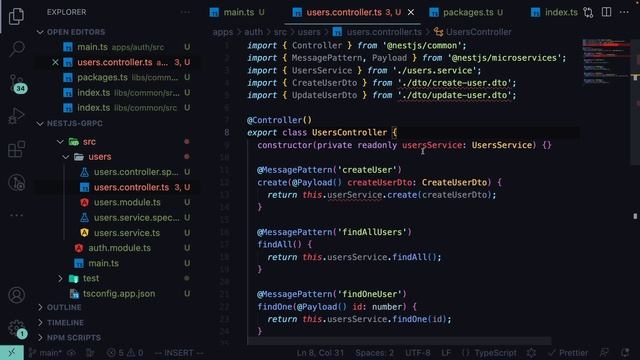Switch to the users.controller.ts tab
640x360 pixels.
coord(344,13)
